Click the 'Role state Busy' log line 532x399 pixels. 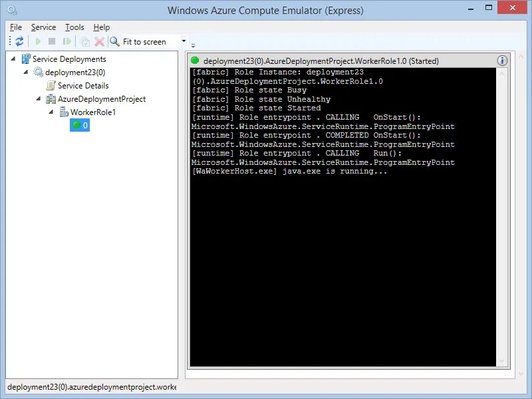tap(249, 90)
